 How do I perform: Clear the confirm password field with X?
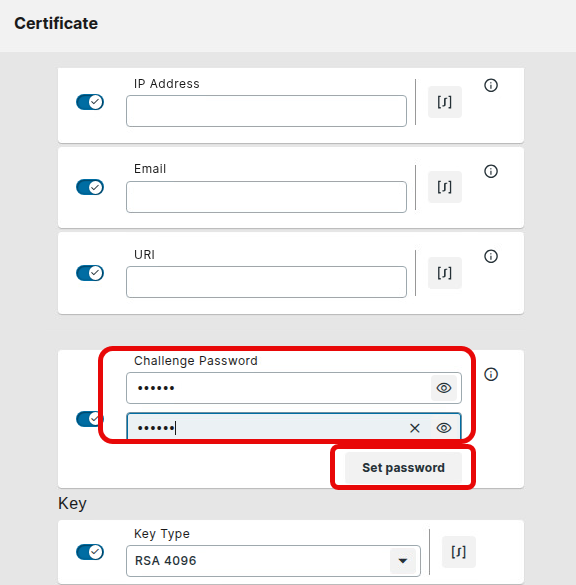415,428
